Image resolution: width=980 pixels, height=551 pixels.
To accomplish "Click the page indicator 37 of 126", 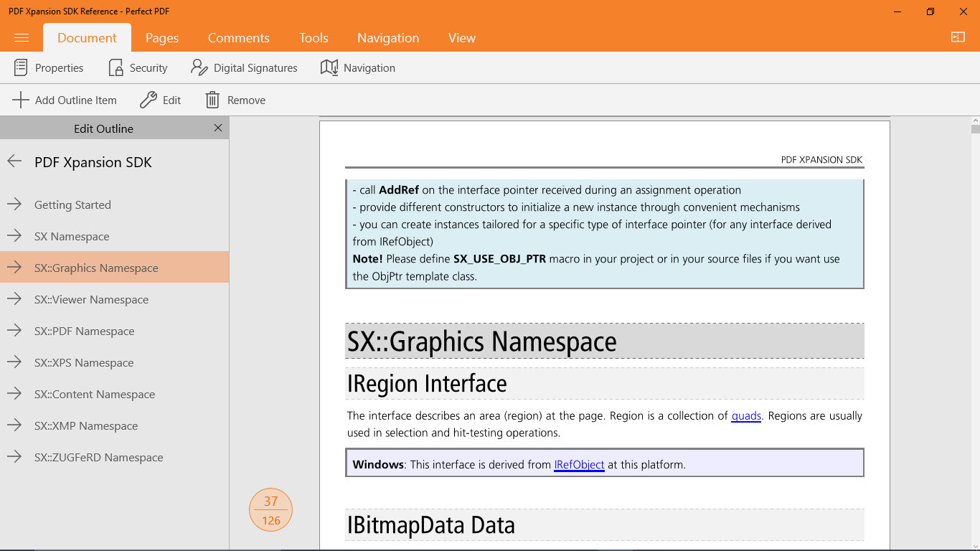I will click(x=270, y=510).
